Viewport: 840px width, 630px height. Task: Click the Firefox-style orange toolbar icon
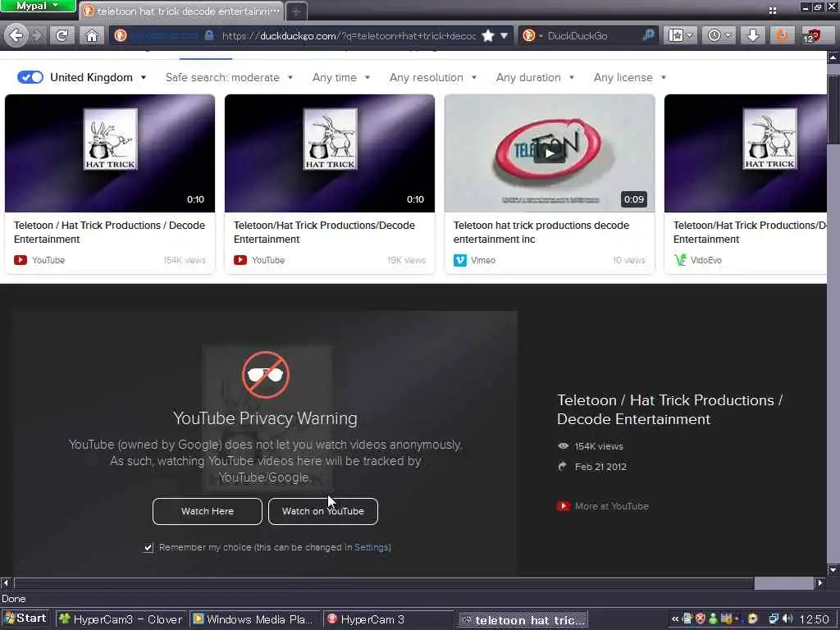coord(782,35)
